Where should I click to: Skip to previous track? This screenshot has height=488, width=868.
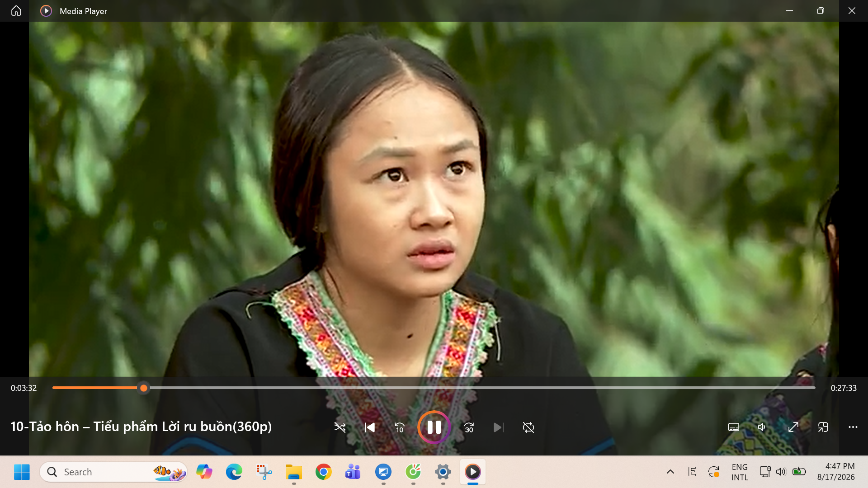pos(370,427)
